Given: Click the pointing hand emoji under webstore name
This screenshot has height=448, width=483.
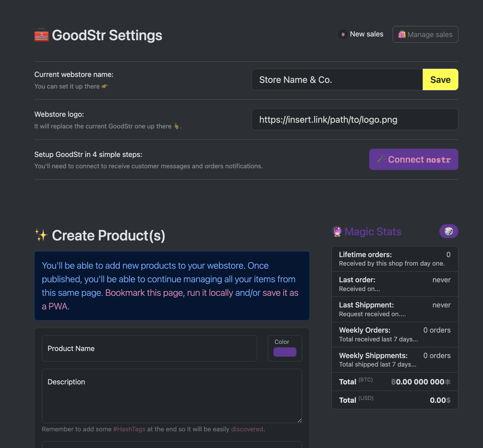Looking at the screenshot, I should (105, 86).
